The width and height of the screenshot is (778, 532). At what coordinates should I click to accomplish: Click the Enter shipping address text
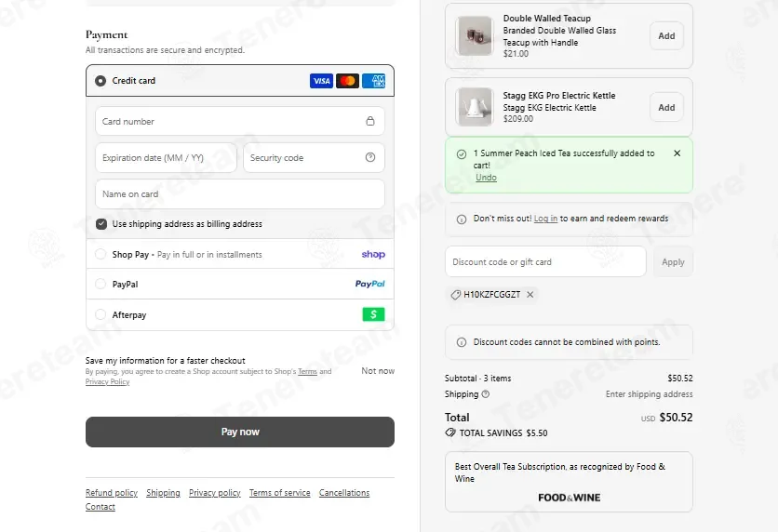[x=649, y=394]
